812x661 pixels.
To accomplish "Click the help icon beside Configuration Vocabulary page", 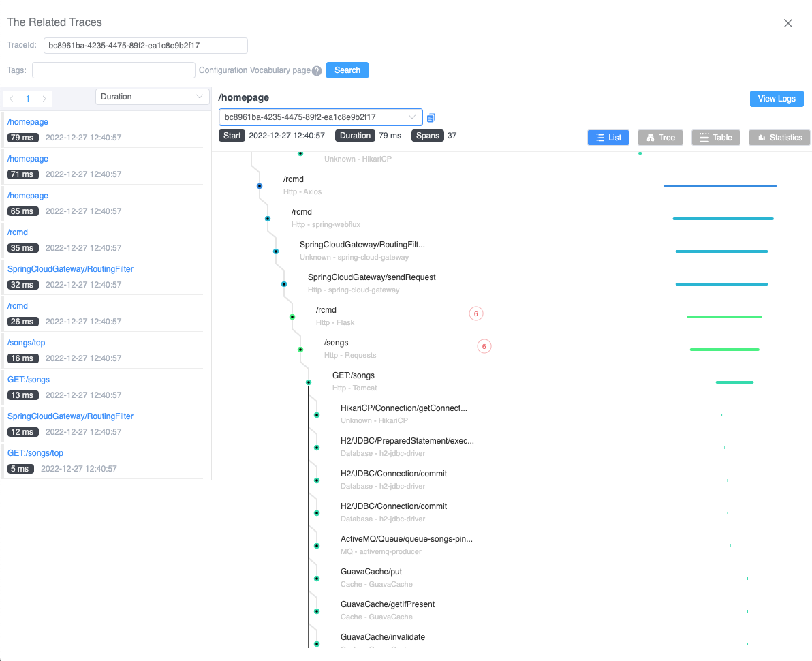I will point(317,71).
